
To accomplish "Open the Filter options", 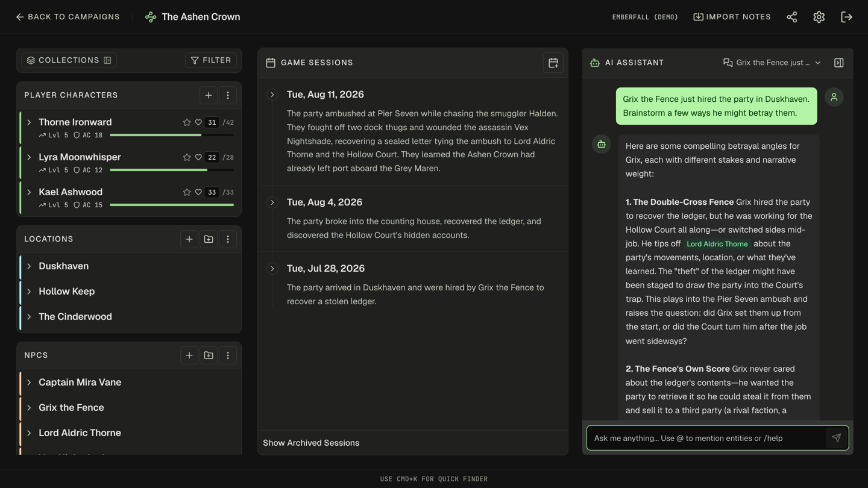I will coord(211,60).
